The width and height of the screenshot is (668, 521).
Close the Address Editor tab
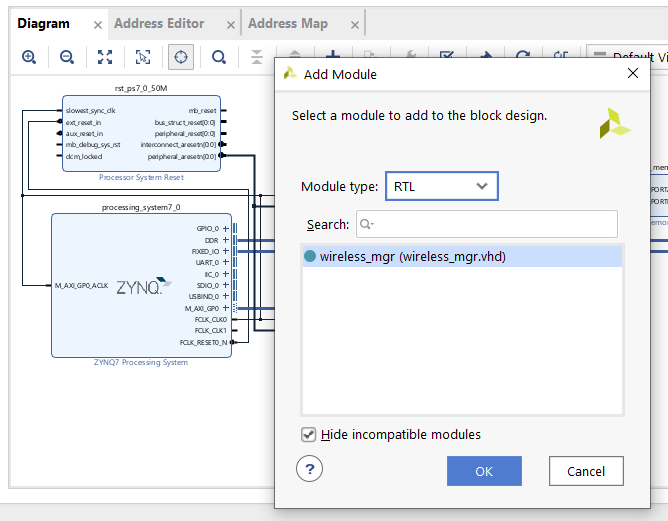click(x=231, y=25)
